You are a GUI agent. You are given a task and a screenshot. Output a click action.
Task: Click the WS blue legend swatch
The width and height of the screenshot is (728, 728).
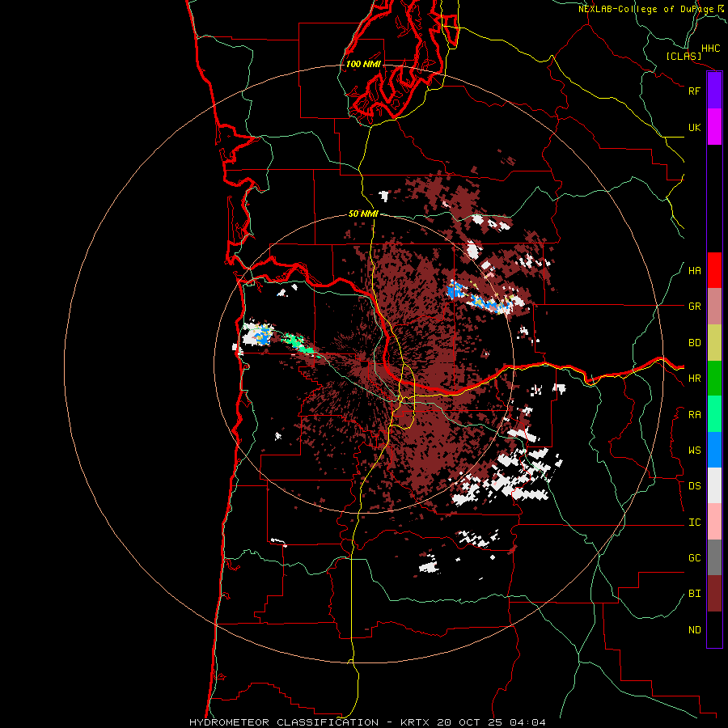pos(714,450)
